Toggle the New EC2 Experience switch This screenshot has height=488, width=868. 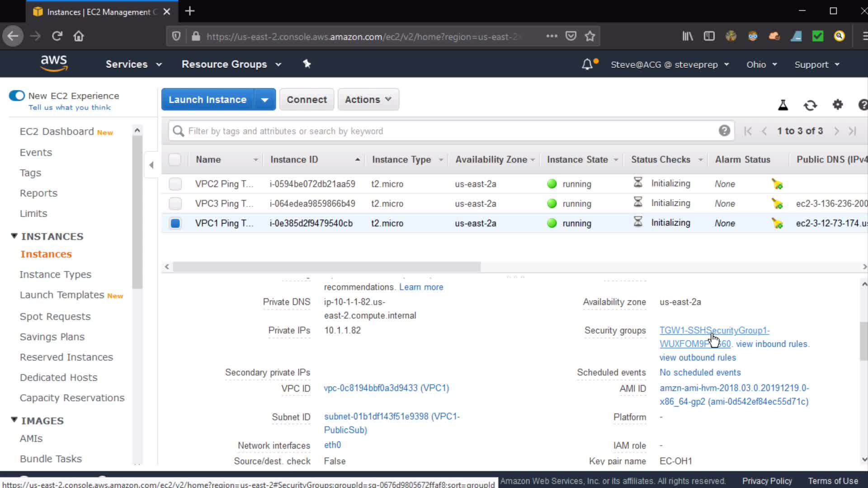click(x=17, y=96)
